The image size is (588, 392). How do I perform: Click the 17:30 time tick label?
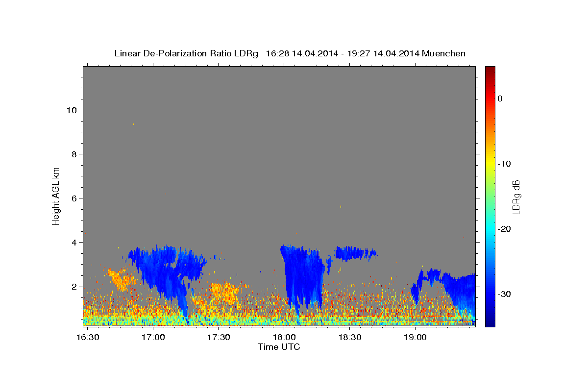click(x=219, y=337)
